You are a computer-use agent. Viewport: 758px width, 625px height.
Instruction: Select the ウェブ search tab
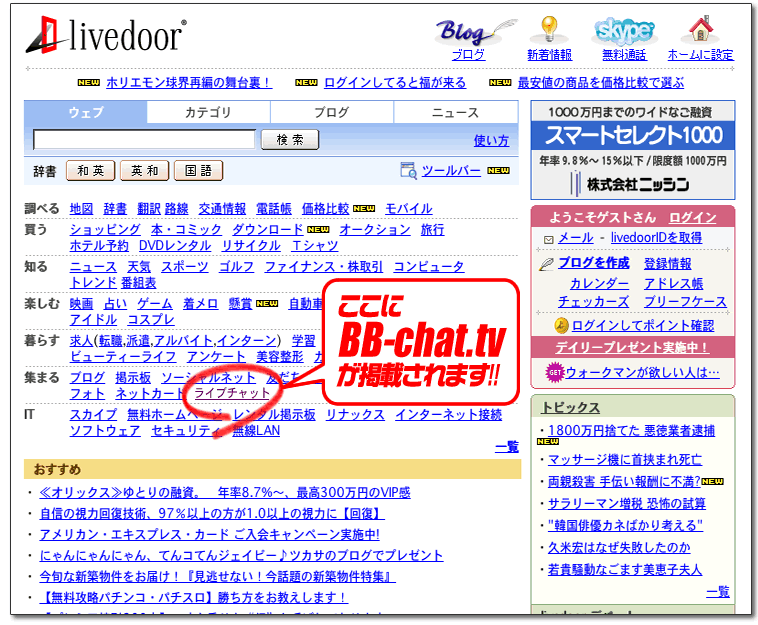86,112
